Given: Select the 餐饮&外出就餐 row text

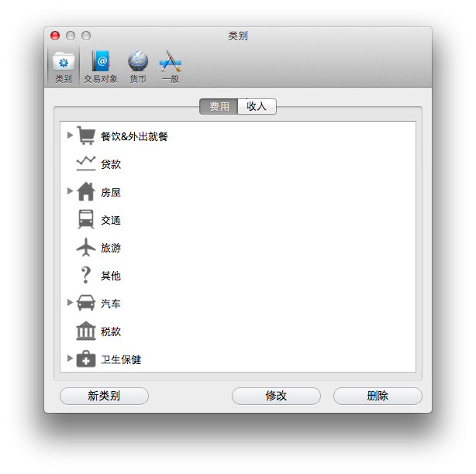Looking at the screenshot, I should point(134,136).
